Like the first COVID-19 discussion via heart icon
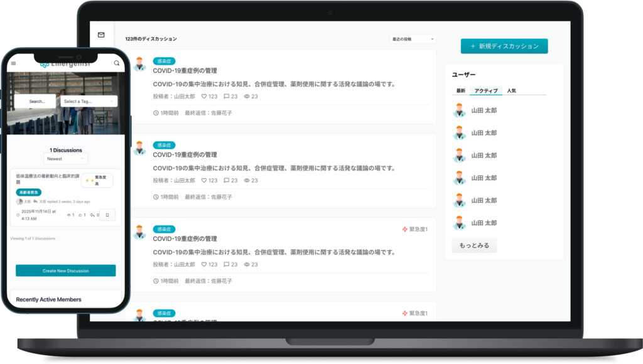This screenshot has height=364, width=643. 204,97
